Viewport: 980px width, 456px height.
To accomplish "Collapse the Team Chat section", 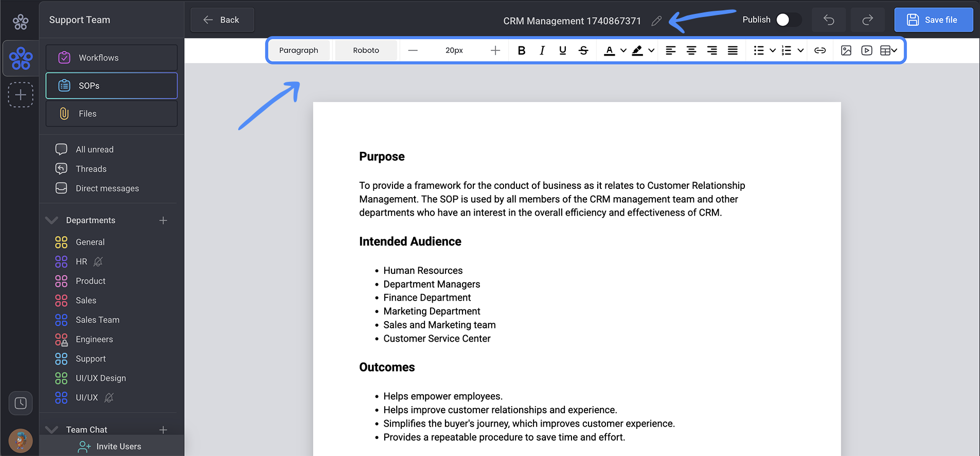I will [51, 429].
